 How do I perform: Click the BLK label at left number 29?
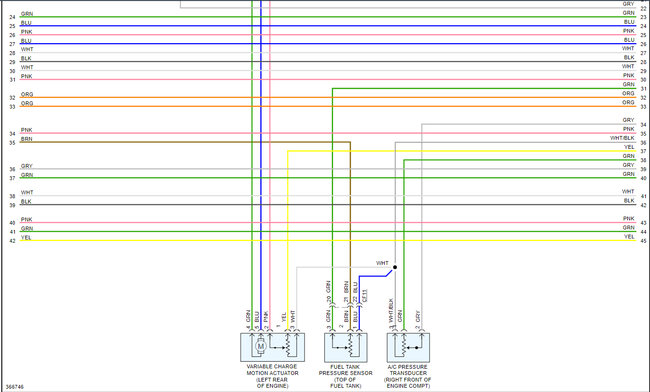[x=26, y=58]
